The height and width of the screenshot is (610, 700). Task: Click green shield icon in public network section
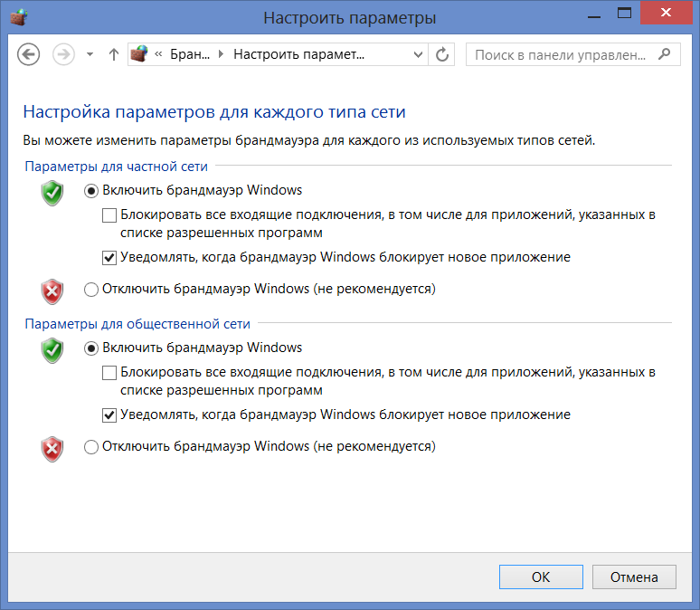52,350
